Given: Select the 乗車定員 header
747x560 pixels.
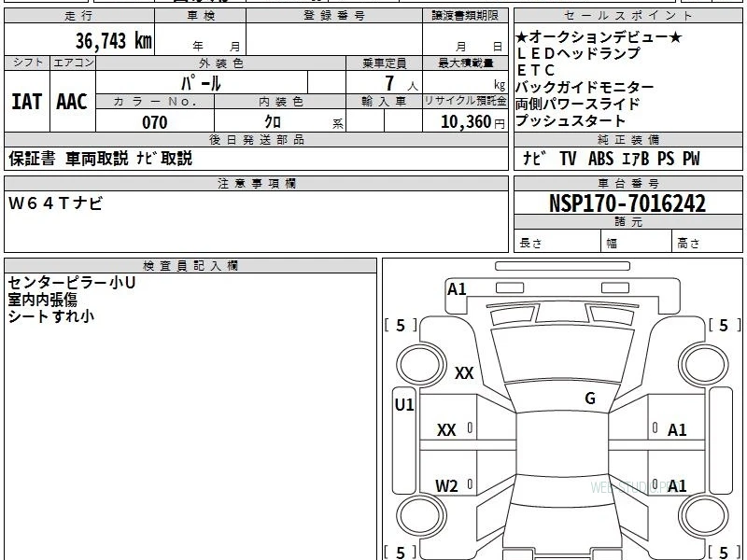Looking at the screenshot, I should point(385,63).
